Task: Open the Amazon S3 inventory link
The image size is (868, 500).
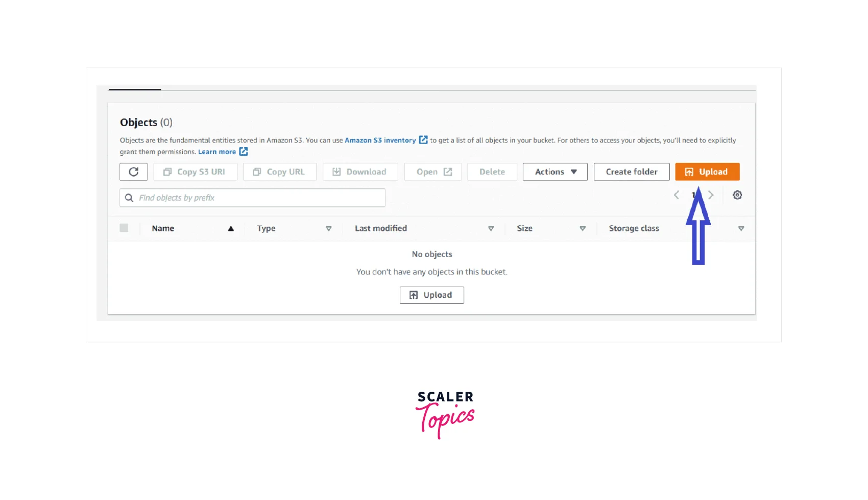Action: pyautogui.click(x=380, y=140)
